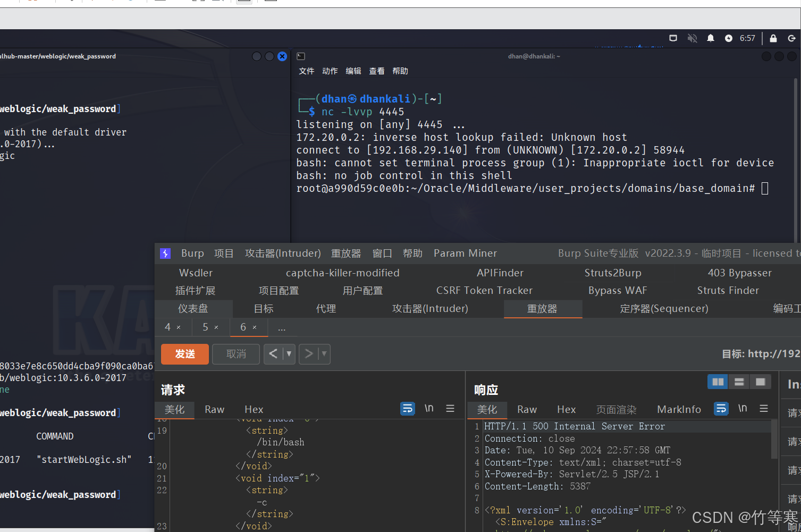Switch to the 项目配置 tab
This screenshot has height=532, width=801.
pyautogui.click(x=279, y=291)
